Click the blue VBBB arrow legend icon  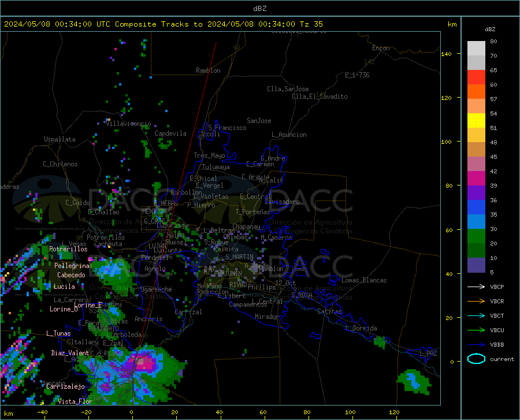pyautogui.click(x=476, y=345)
